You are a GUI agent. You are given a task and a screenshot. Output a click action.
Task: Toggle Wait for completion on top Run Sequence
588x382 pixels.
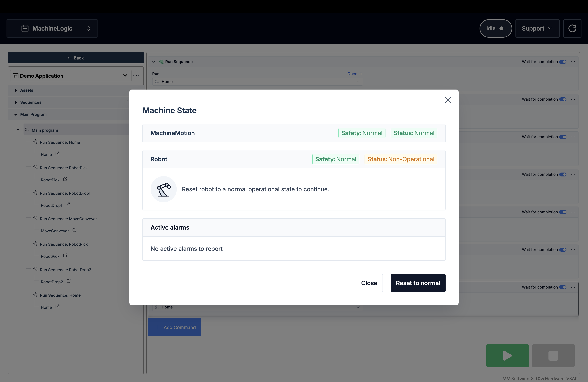click(x=563, y=62)
